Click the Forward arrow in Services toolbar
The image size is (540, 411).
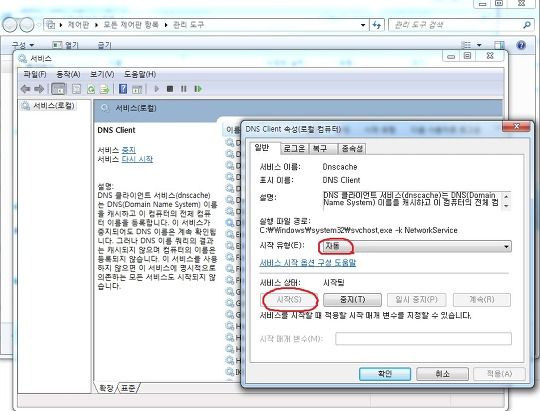[39, 89]
